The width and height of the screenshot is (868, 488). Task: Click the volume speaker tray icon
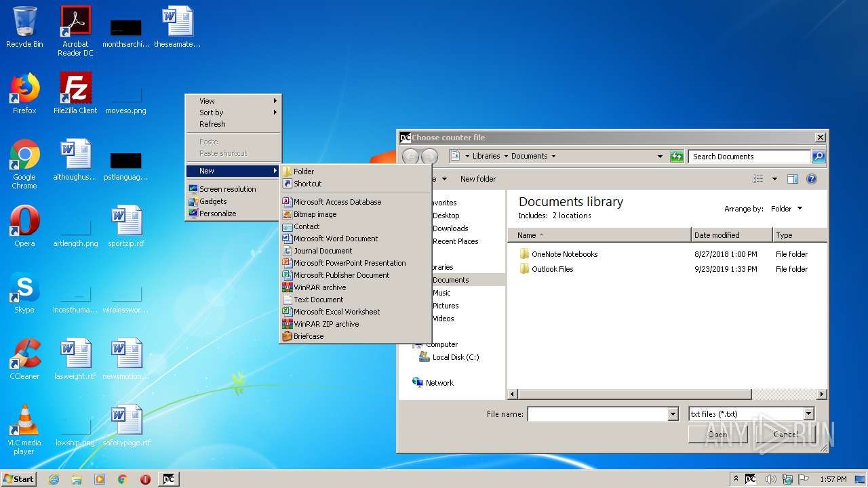click(770, 479)
